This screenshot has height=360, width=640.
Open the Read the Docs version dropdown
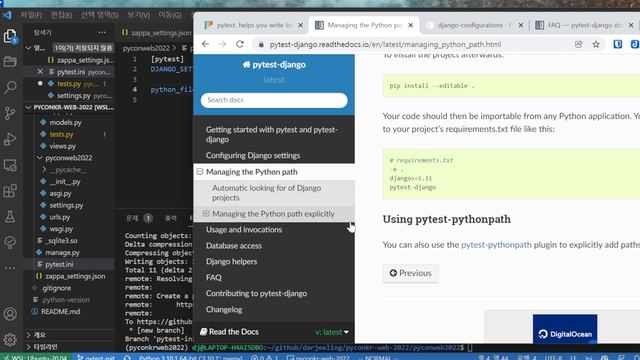[x=332, y=332]
